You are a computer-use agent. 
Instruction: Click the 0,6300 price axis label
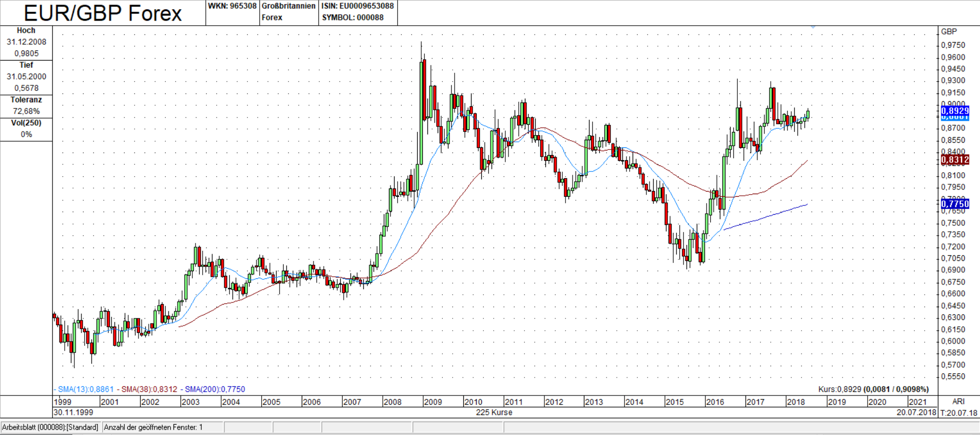(953, 317)
